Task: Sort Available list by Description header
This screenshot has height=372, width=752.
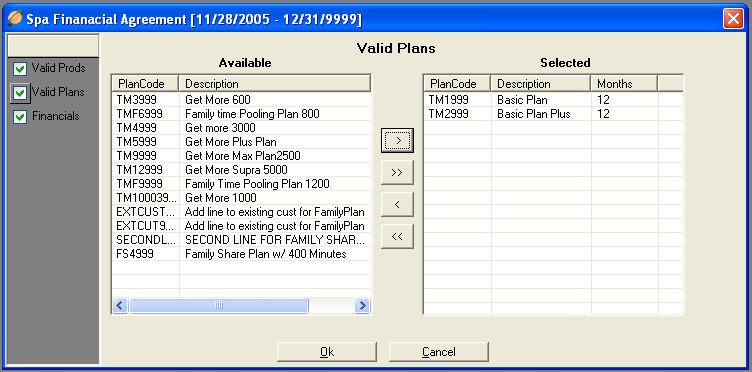Action: click(275, 84)
